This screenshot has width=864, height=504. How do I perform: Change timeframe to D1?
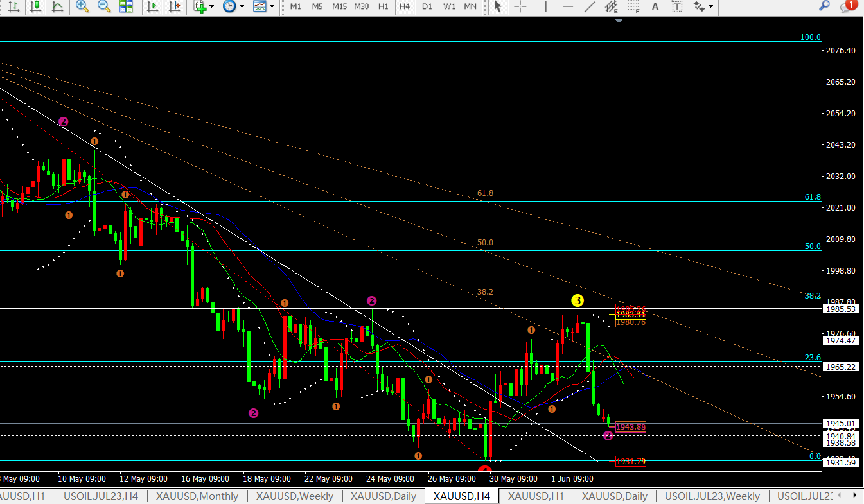pos(427,6)
